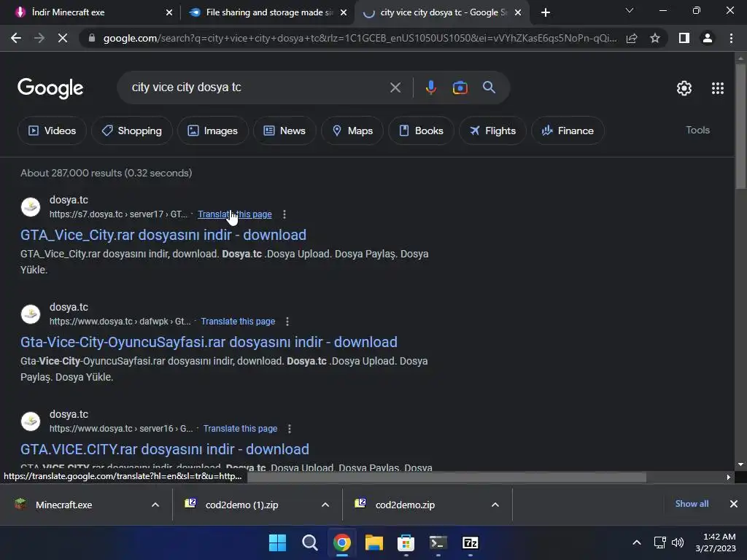Open the Minecraft.exe downloaded file
Screen dimensions: 747x560
64,505
